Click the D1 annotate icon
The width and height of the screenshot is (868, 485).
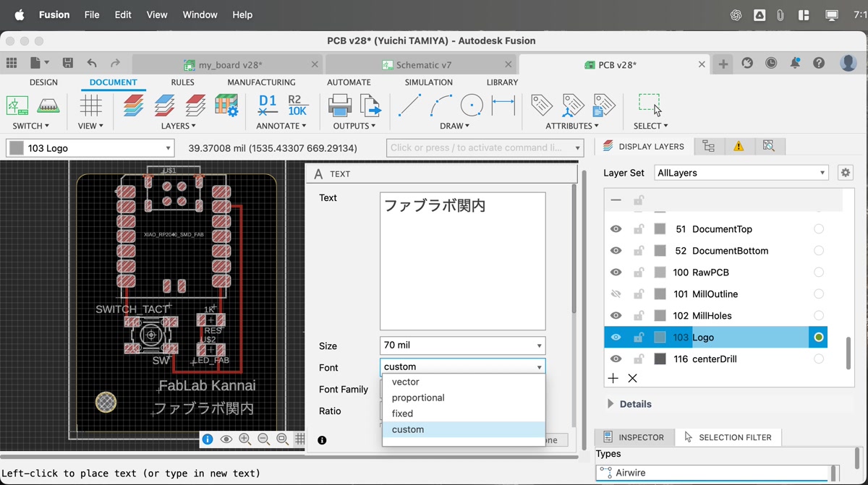pyautogui.click(x=268, y=106)
